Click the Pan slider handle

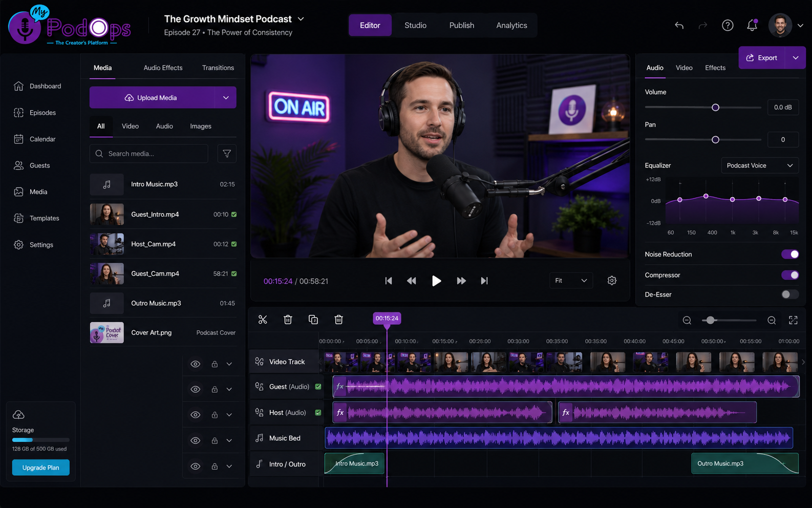click(x=715, y=140)
